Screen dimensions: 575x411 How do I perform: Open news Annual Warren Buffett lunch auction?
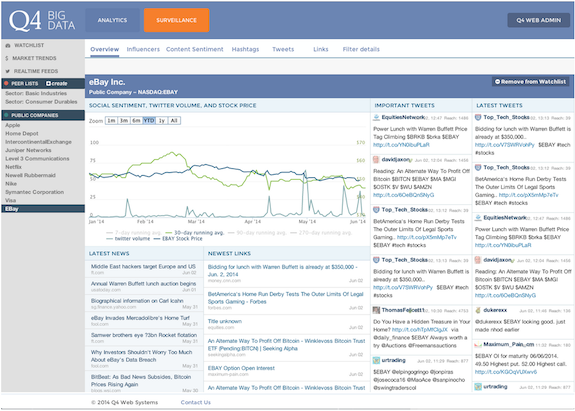coord(143,284)
